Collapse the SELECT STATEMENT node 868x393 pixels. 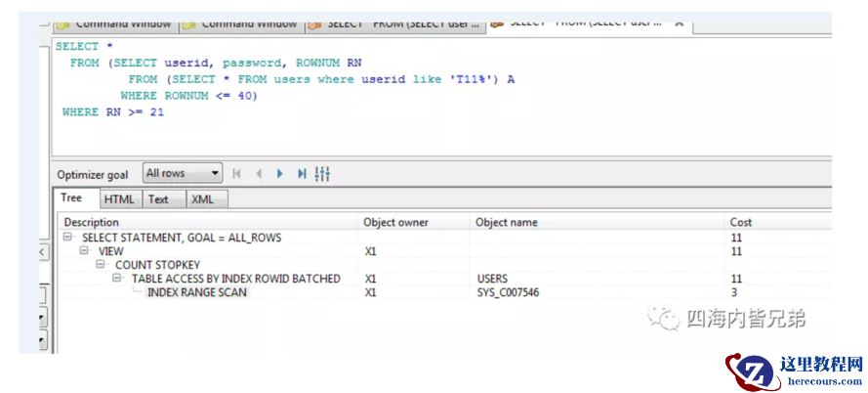pos(67,238)
